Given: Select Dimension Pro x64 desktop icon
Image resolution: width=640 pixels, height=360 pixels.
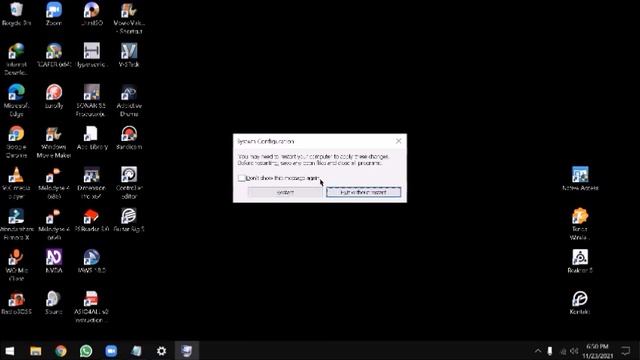Looking at the screenshot, I should click(91, 183).
